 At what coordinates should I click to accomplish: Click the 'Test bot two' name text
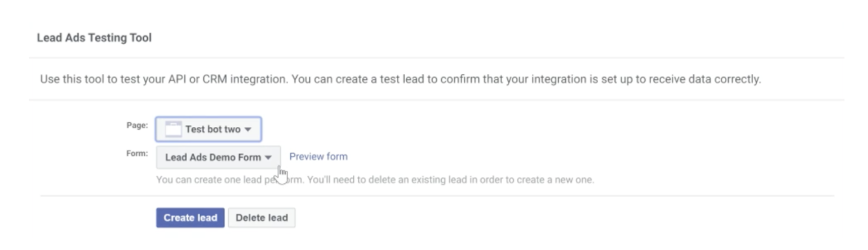pos(213,130)
